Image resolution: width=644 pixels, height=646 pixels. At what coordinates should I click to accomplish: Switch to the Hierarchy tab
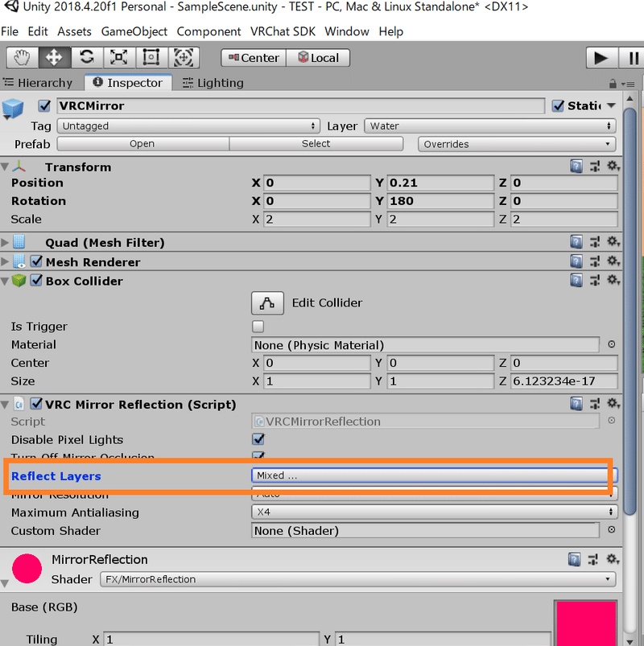pyautogui.click(x=39, y=83)
